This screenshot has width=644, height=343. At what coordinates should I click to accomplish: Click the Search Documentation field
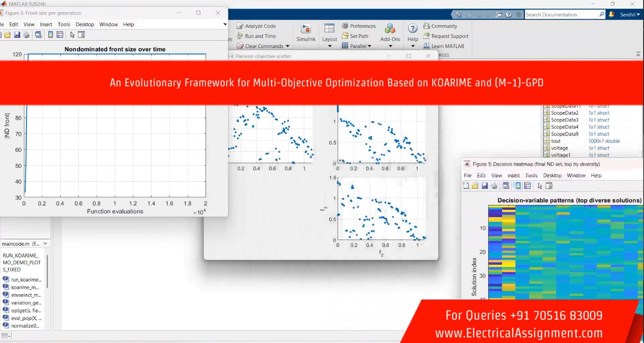click(561, 14)
